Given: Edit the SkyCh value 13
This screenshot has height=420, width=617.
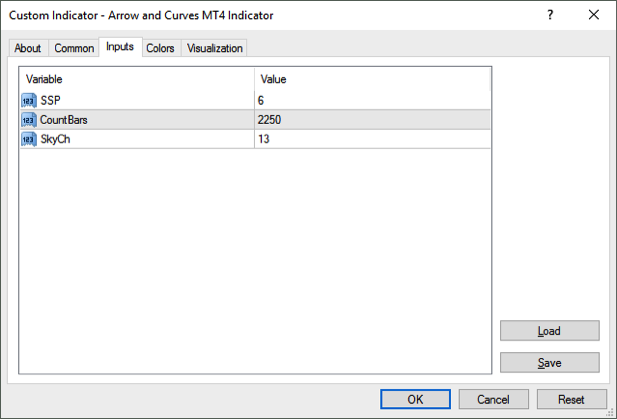Looking at the screenshot, I should 372,139.
